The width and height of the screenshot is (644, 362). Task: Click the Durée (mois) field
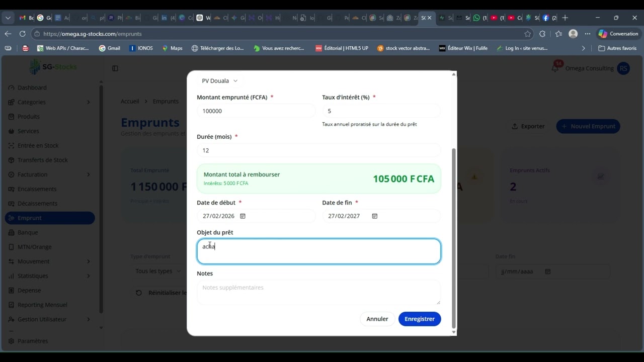[x=319, y=150]
